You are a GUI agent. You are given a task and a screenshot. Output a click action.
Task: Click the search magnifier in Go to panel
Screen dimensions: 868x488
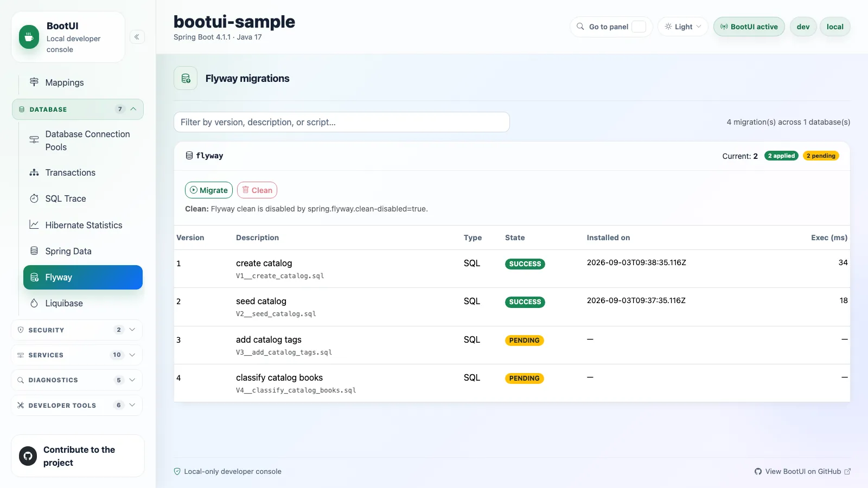[580, 27]
